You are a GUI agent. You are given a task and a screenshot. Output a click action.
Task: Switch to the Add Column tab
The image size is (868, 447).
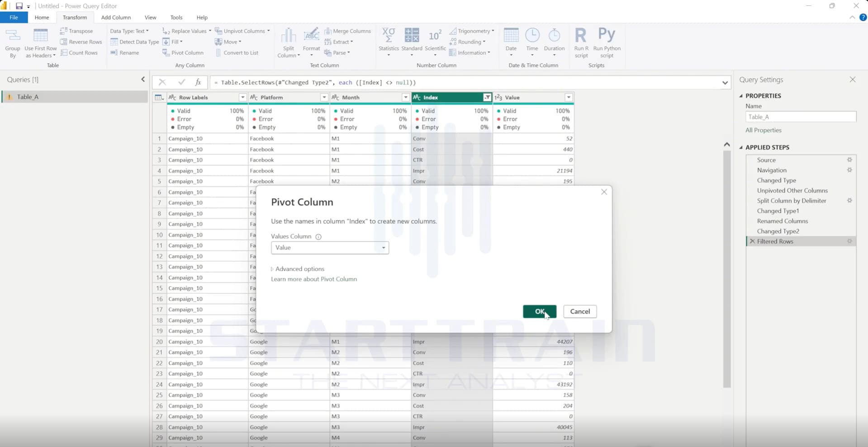[116, 17]
